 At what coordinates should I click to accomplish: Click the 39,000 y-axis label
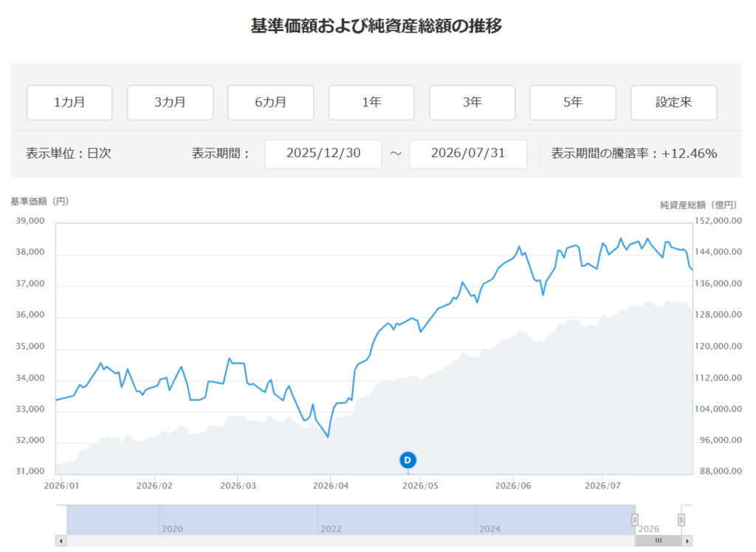pyautogui.click(x=30, y=221)
